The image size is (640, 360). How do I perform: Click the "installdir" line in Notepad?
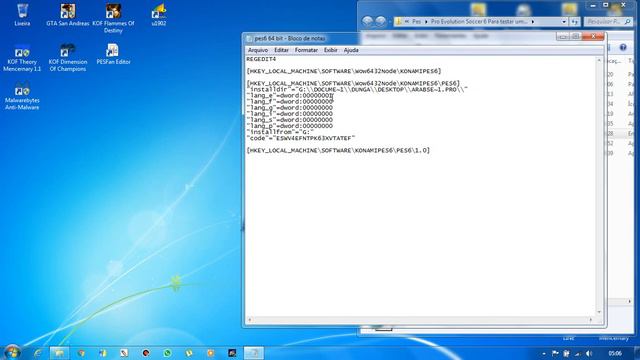pyautogui.click(x=357, y=89)
